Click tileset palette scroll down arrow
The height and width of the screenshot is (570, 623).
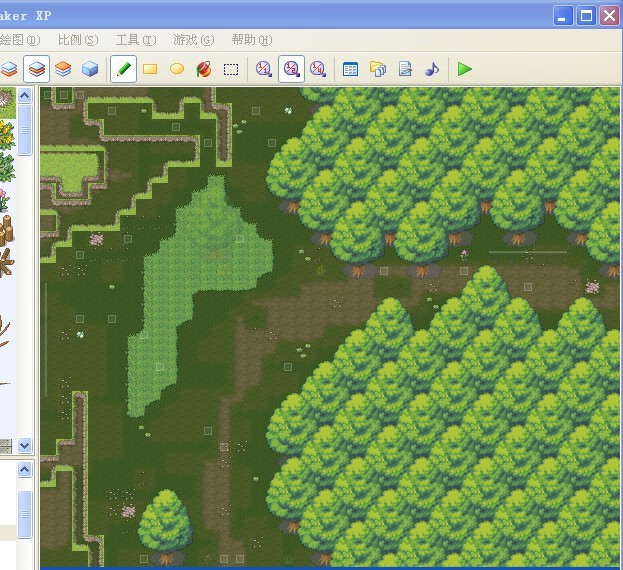(x=25, y=445)
